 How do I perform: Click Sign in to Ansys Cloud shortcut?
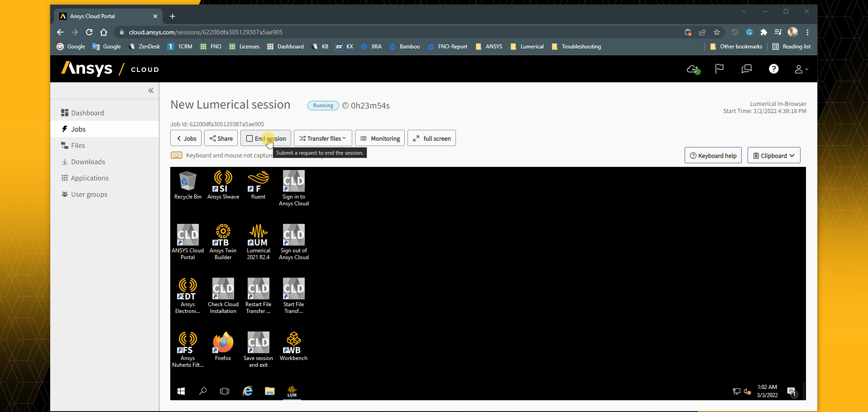coord(293,188)
